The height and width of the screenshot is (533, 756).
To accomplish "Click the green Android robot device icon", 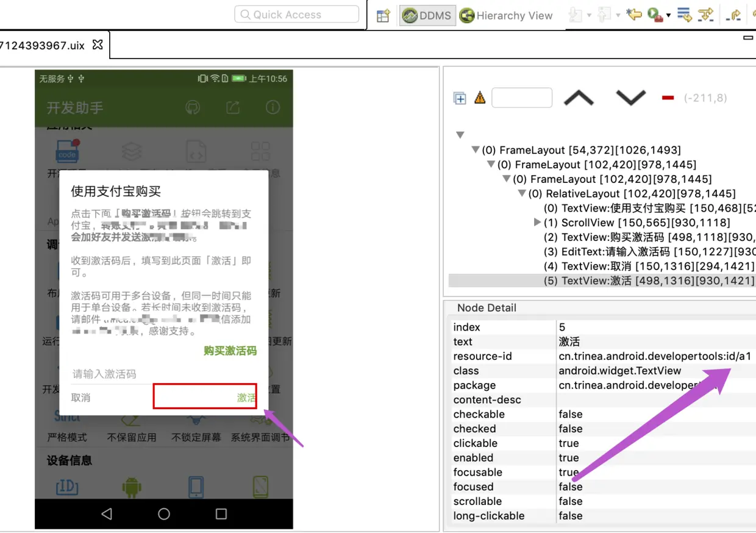I will [132, 487].
